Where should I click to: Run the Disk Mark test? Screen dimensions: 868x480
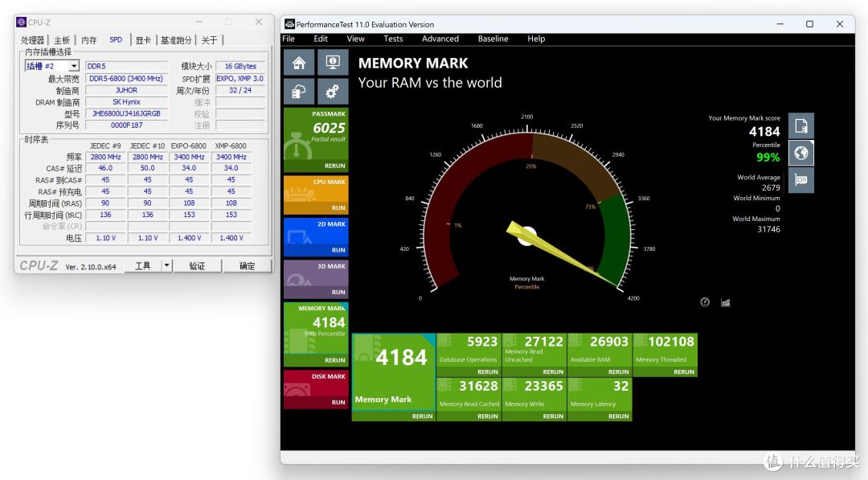(x=338, y=402)
